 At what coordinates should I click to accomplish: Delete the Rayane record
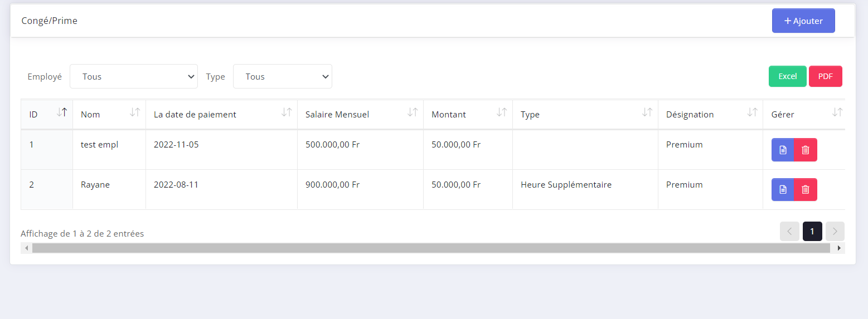click(x=806, y=190)
